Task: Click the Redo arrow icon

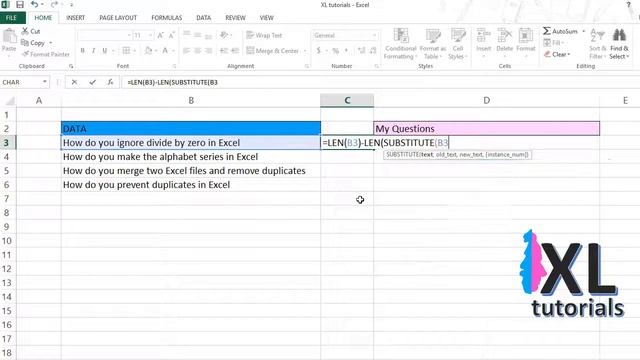Action: (54, 5)
